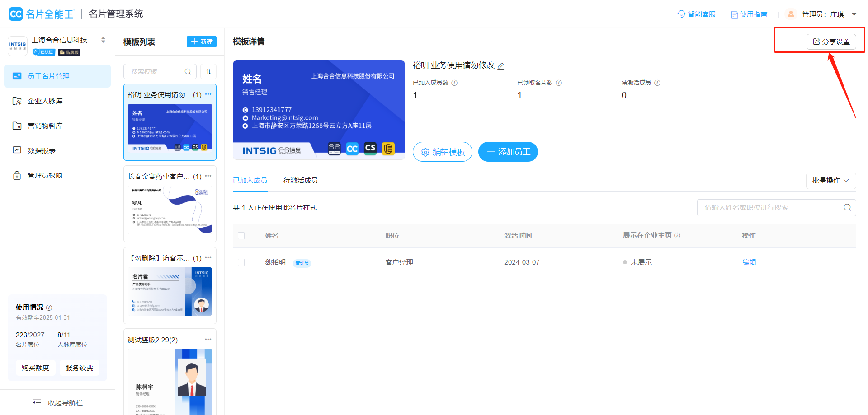Open 管理员权限 menu

57,175
